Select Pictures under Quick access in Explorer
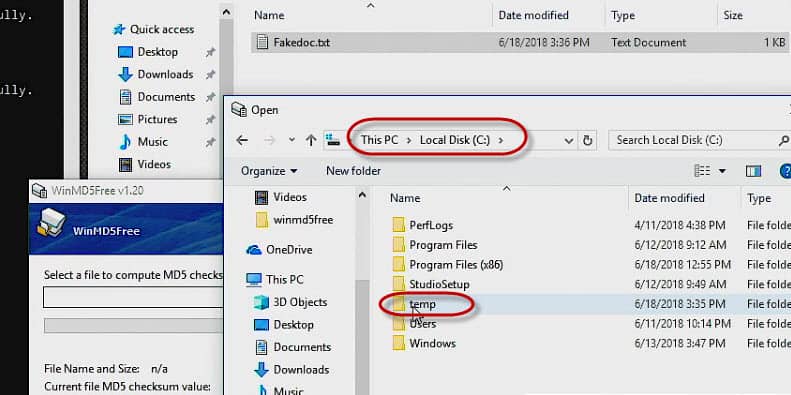Image resolution: width=791 pixels, height=395 pixels. pyautogui.click(x=157, y=120)
